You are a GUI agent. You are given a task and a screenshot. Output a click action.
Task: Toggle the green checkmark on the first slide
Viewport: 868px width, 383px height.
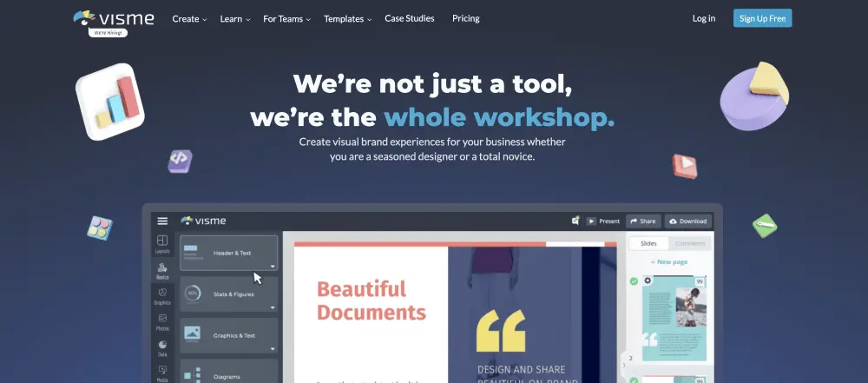pyautogui.click(x=634, y=281)
